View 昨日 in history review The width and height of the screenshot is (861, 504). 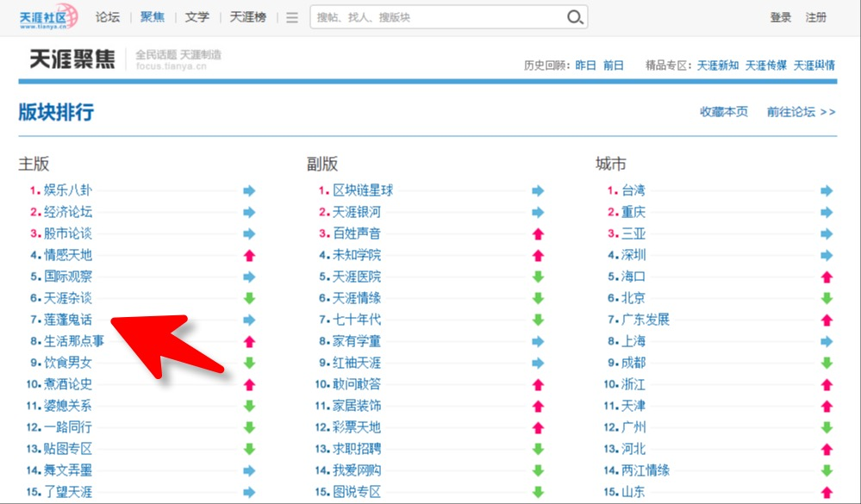pos(585,64)
